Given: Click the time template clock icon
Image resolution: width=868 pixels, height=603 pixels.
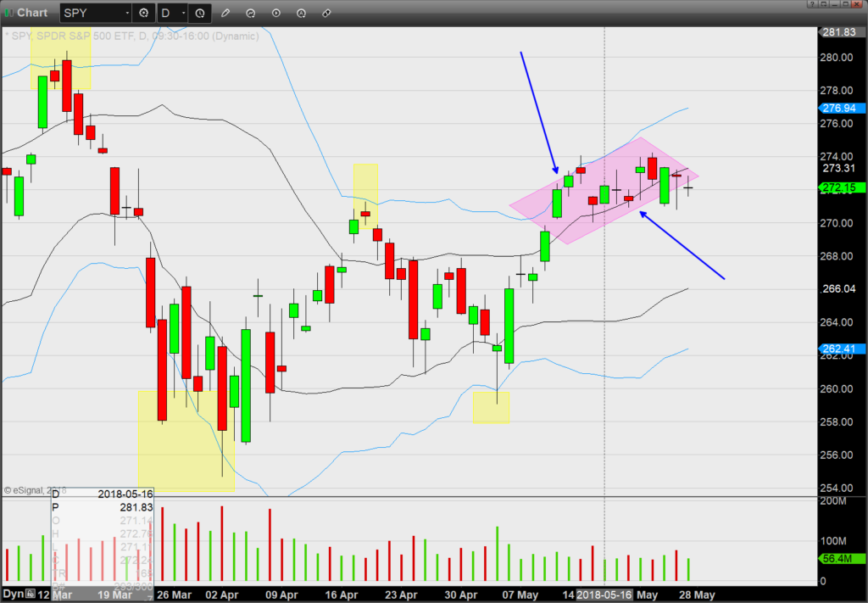Looking at the screenshot, I should pyautogui.click(x=200, y=13).
